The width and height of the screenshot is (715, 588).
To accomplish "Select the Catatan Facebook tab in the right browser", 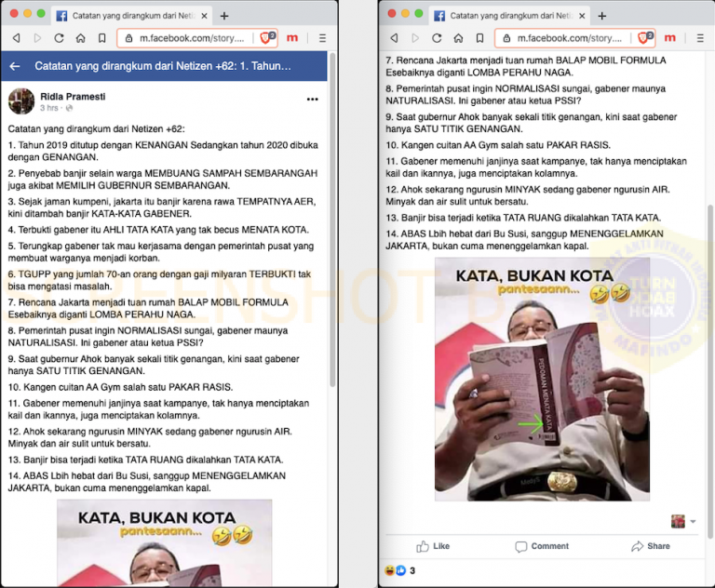I will click(509, 16).
